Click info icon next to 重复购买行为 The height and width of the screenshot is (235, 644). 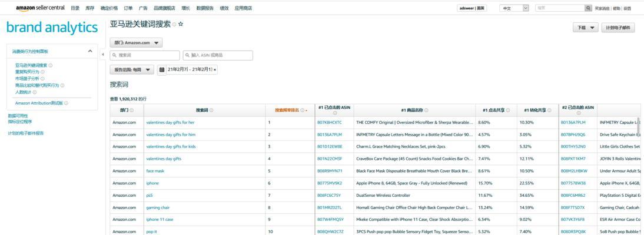click(x=43, y=72)
